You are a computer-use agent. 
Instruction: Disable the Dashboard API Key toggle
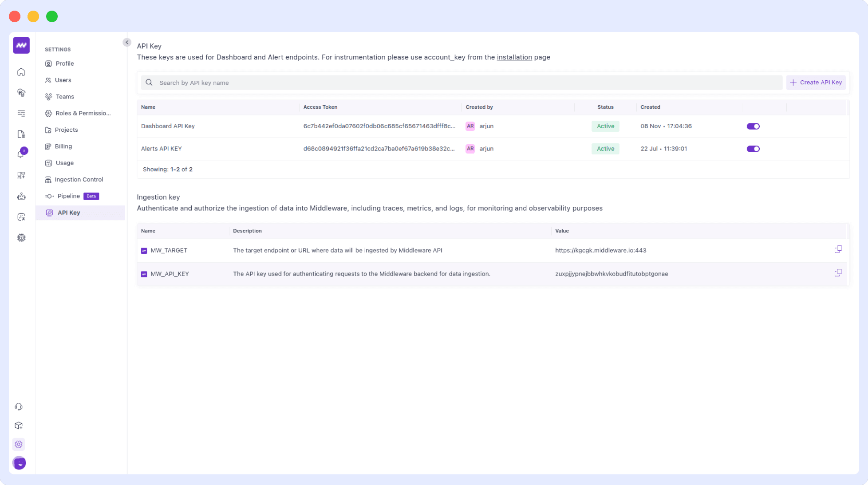753,126
